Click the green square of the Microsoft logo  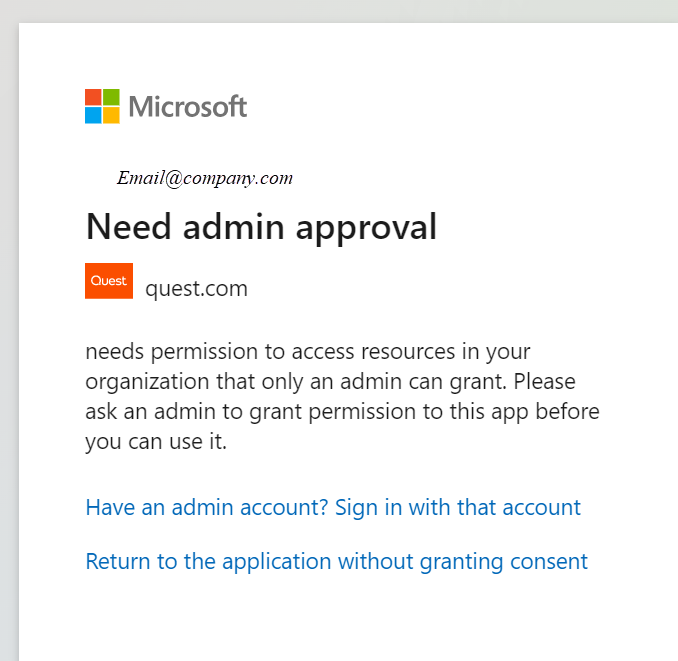tap(111, 97)
